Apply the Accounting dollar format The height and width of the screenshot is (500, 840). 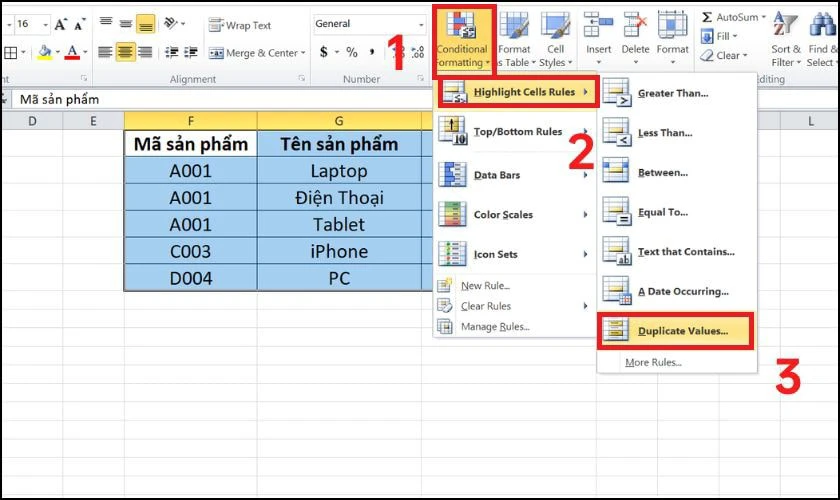point(324,52)
